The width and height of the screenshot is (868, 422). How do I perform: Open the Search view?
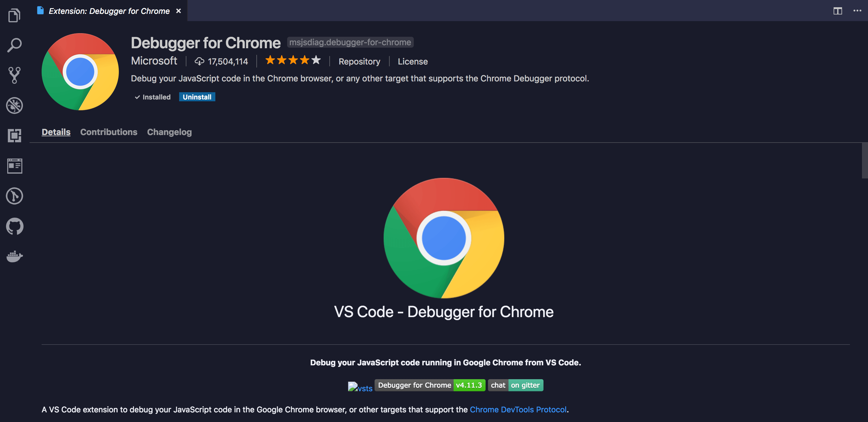(x=14, y=45)
